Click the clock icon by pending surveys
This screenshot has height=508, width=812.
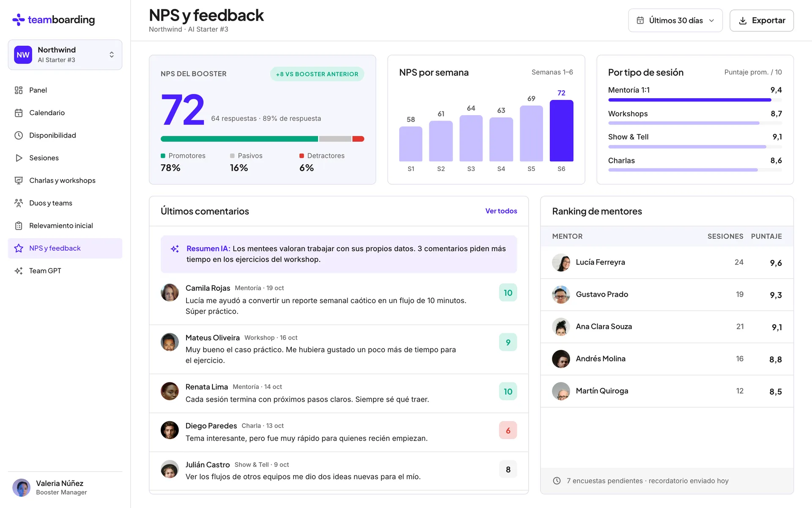tap(557, 481)
